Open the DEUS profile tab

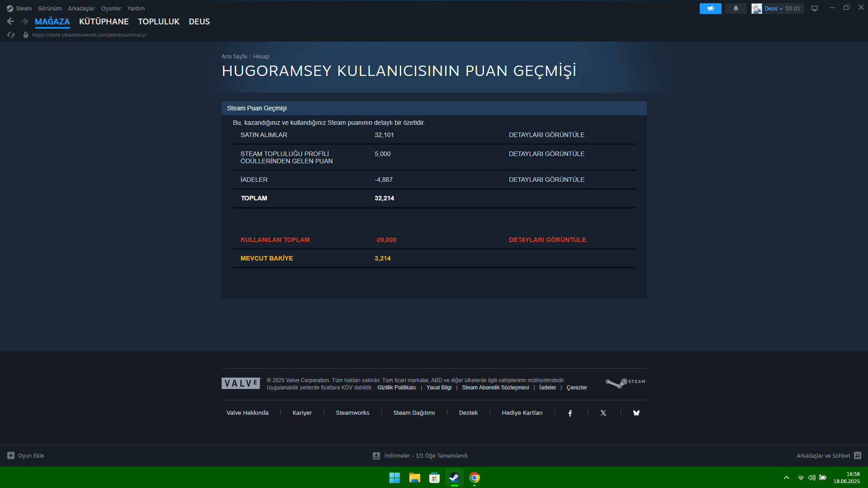coord(199,21)
